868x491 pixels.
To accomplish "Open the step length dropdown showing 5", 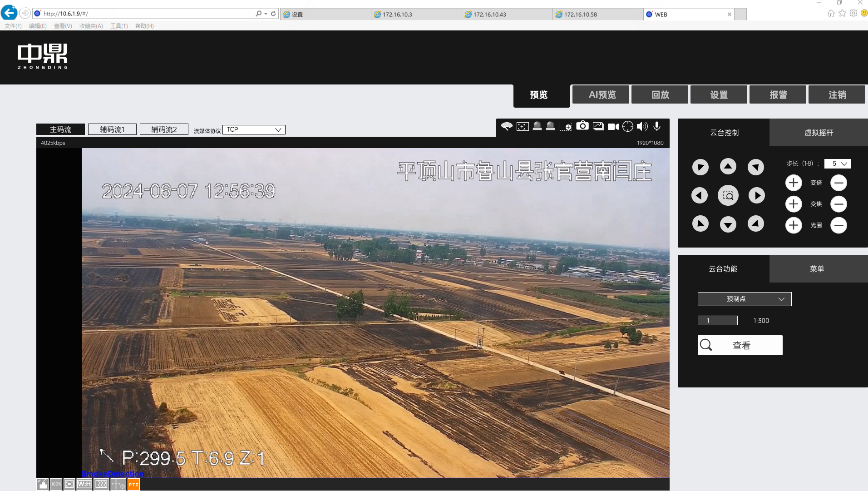I will (838, 164).
